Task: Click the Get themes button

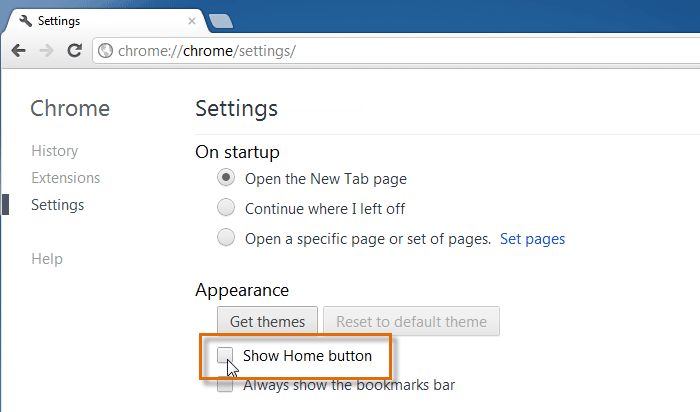Action: coord(267,321)
